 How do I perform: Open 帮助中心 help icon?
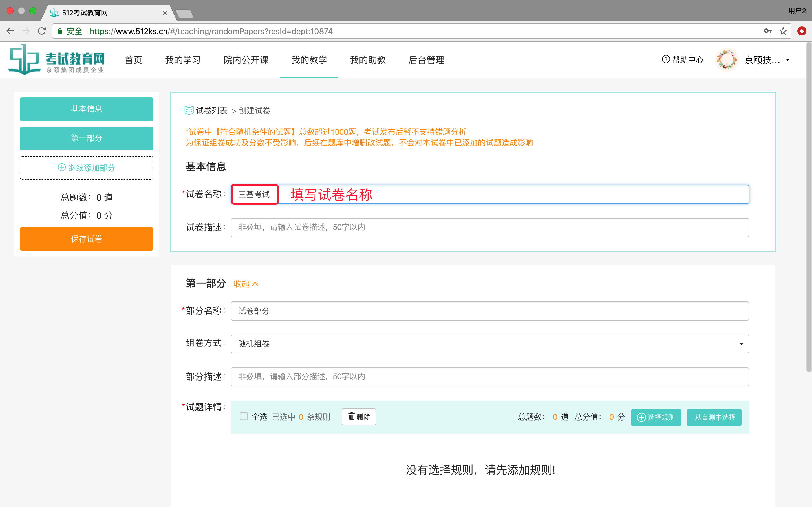pyautogui.click(x=666, y=60)
